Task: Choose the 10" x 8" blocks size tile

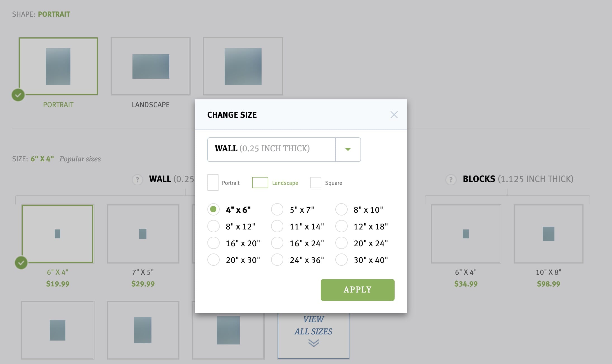Action: [x=549, y=234]
